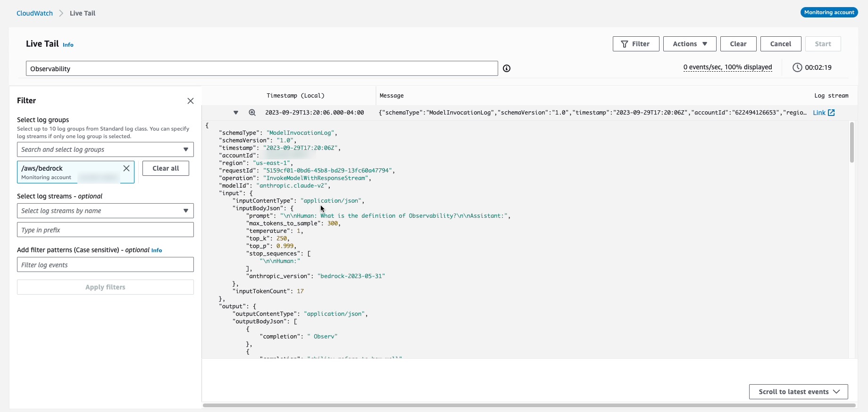This screenshot has width=868, height=412.
Task: Open the Filter button in the toolbar
Action: click(x=636, y=44)
